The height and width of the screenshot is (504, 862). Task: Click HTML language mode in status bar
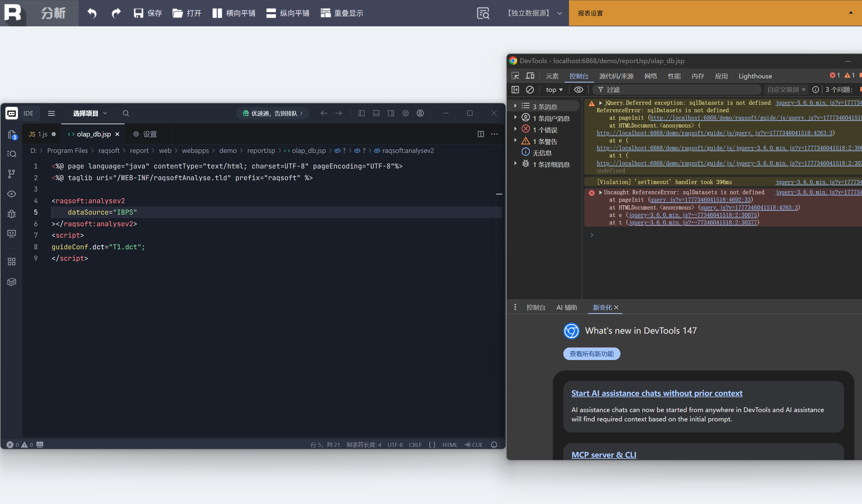click(450, 444)
